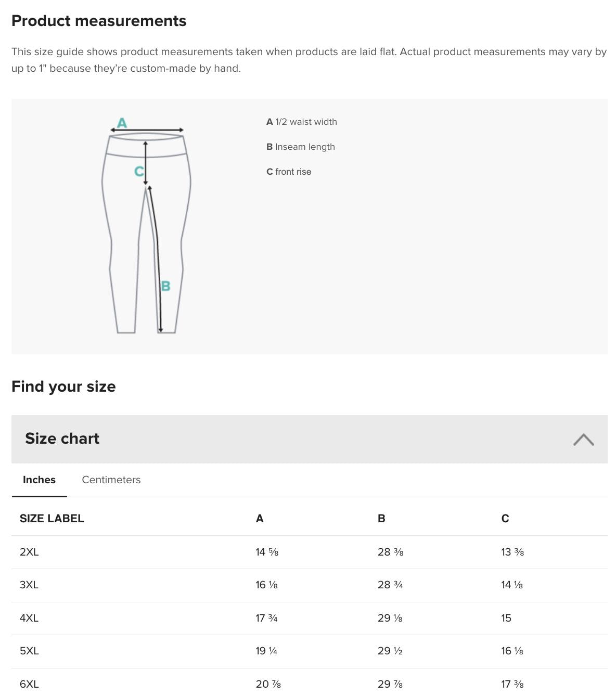This screenshot has height=696, width=616.
Task: Select the Inches tab
Action: [x=39, y=480]
